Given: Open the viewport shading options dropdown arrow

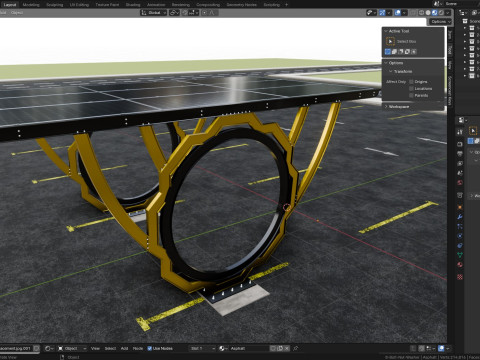Looking at the screenshot, I should [448, 13].
